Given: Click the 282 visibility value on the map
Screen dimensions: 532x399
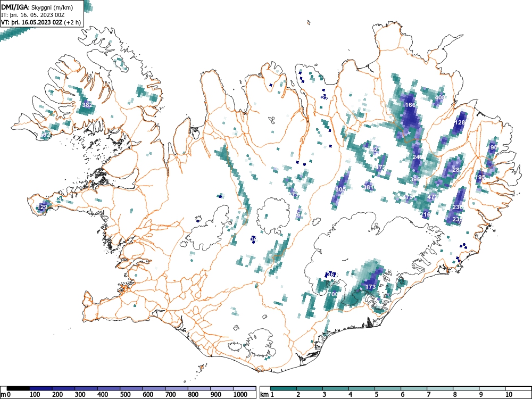Looking at the screenshot, I should [458, 170].
